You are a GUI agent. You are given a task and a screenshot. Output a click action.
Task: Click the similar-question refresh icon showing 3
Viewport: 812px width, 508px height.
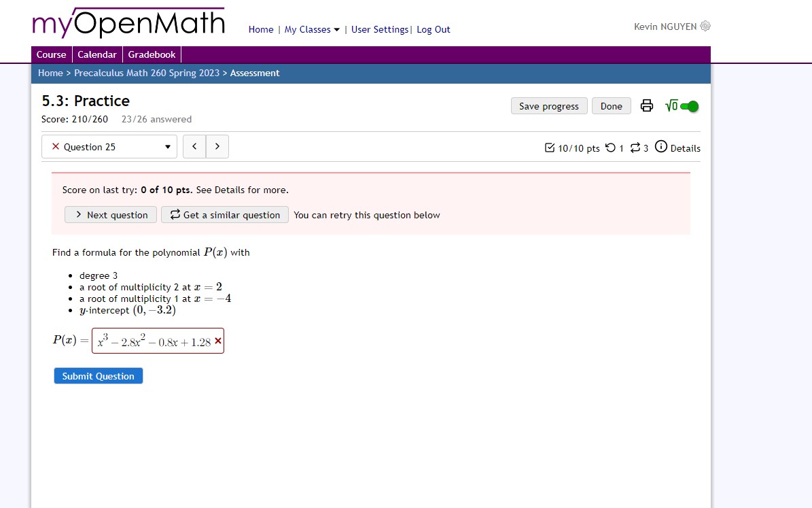(635, 148)
